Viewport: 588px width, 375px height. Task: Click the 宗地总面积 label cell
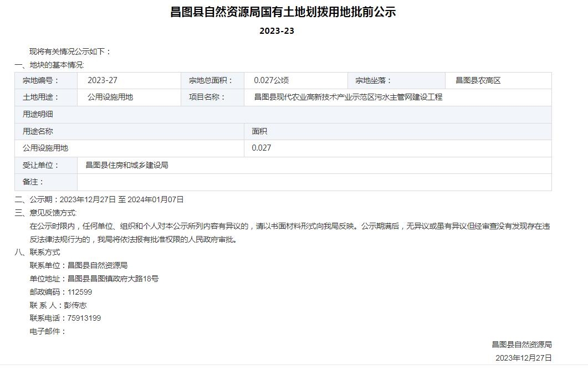[213, 80]
